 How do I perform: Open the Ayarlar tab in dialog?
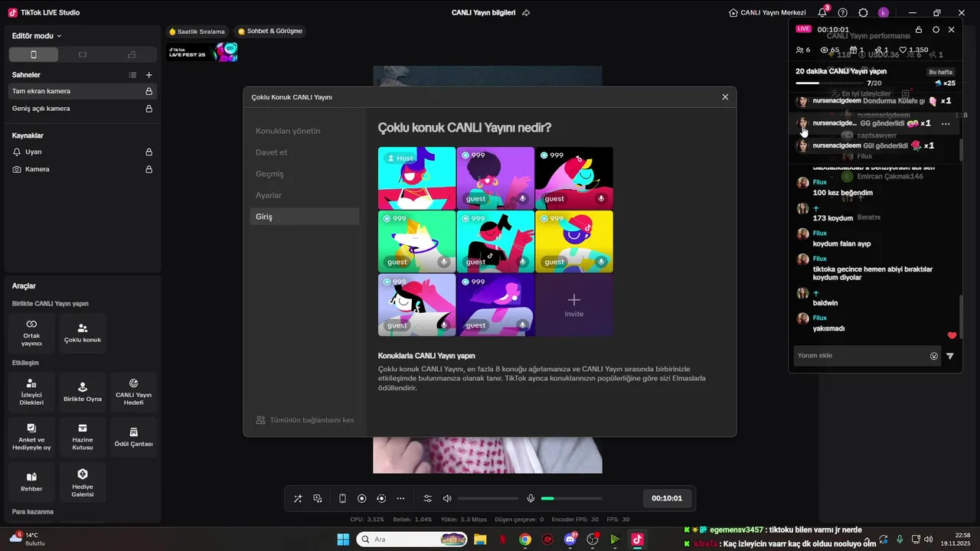point(304,195)
